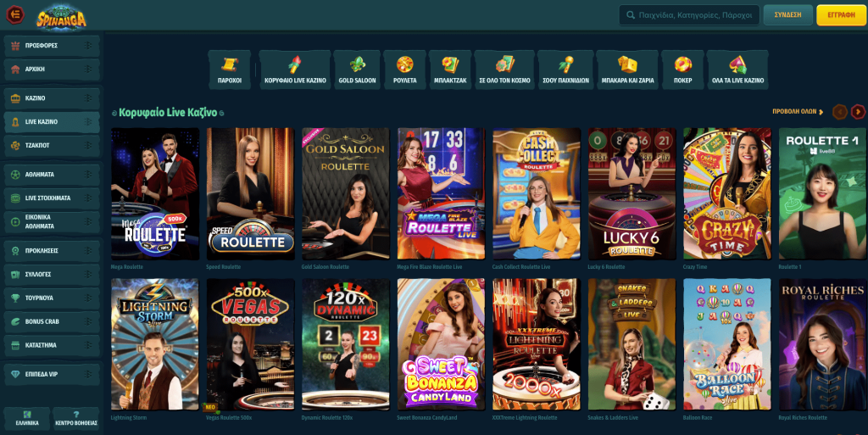Viewport: 868px width, 435px height.
Task: Open Speed Roulette game thumbnail
Action: [250, 193]
